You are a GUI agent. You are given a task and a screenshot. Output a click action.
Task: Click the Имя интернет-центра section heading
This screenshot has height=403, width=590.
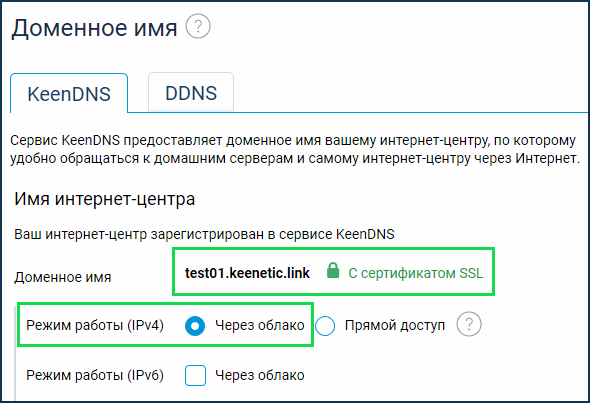[105, 199]
